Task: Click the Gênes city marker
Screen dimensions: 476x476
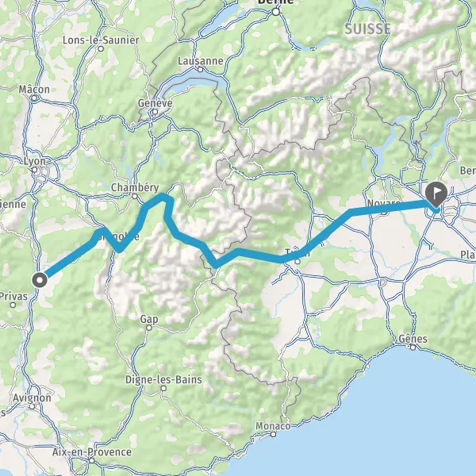Action: (413, 347)
